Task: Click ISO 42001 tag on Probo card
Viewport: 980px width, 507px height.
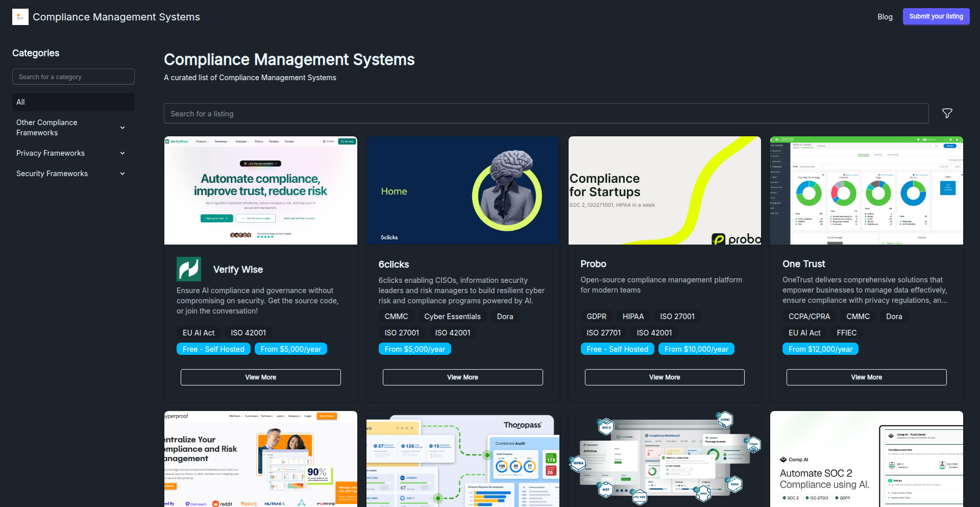Action: tap(654, 333)
